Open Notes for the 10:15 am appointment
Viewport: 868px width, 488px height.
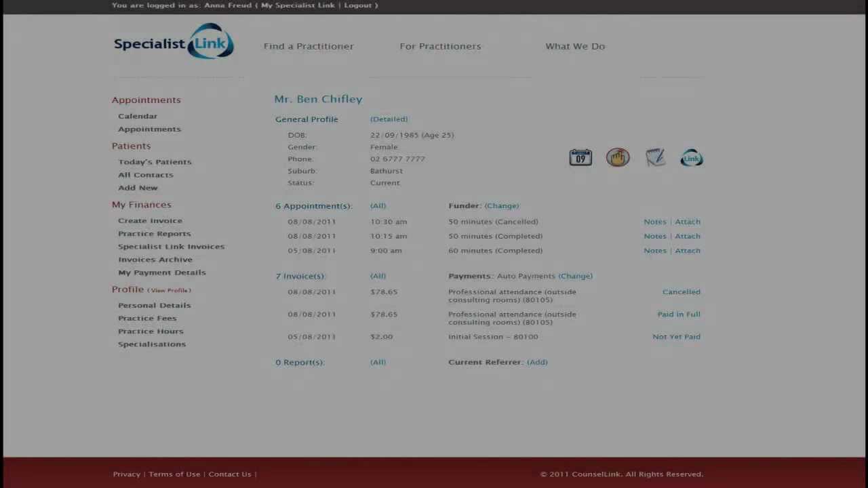[655, 237]
